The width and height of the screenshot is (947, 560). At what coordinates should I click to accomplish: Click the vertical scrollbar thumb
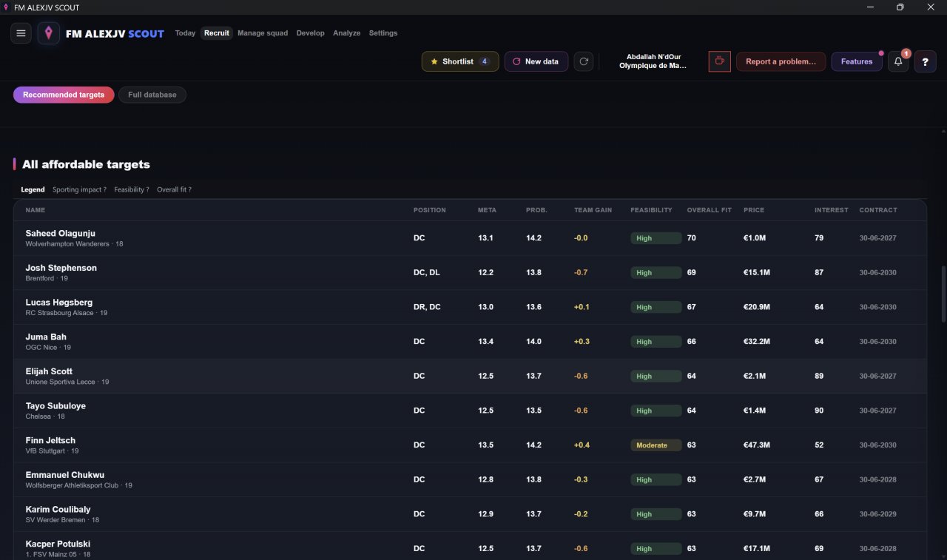point(943,294)
